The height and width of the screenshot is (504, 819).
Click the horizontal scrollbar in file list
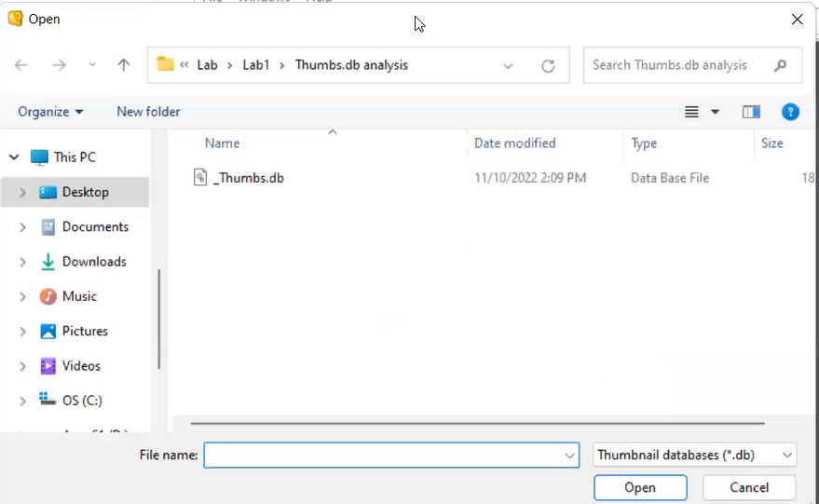[477, 423]
